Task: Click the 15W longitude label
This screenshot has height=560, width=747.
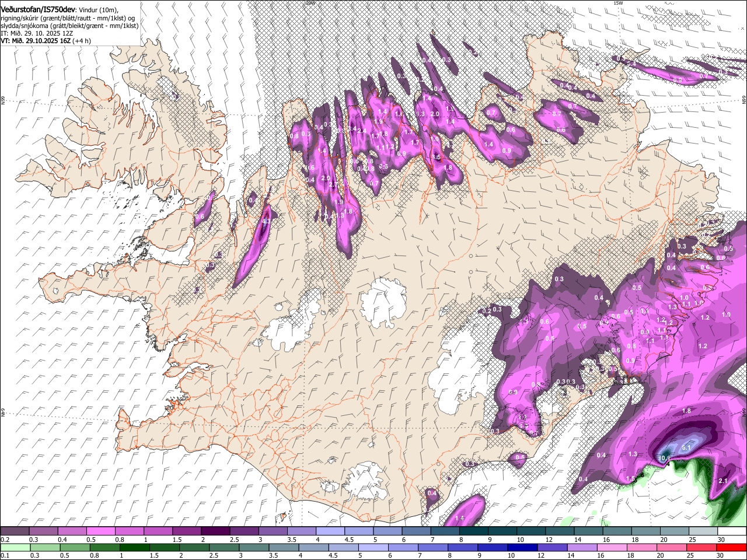Action: coord(619,3)
